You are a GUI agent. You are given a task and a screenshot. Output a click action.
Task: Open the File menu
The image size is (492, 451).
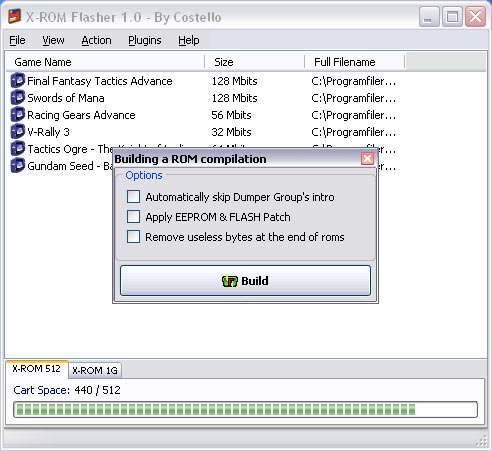click(x=17, y=40)
